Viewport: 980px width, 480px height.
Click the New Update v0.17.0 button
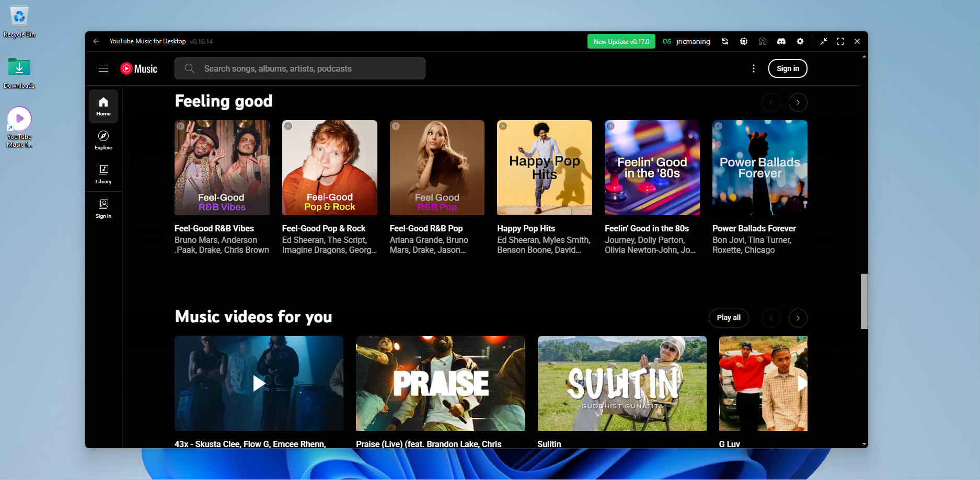[x=621, y=41]
